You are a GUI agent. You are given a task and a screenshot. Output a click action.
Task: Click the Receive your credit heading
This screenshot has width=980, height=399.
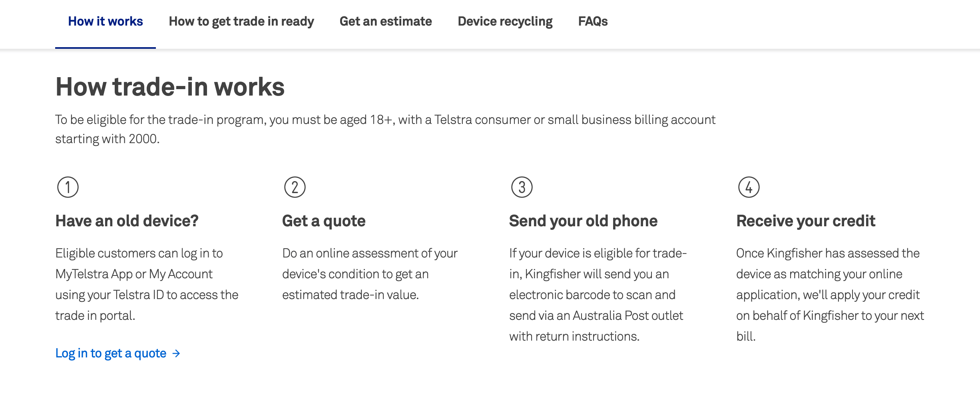coord(806,221)
